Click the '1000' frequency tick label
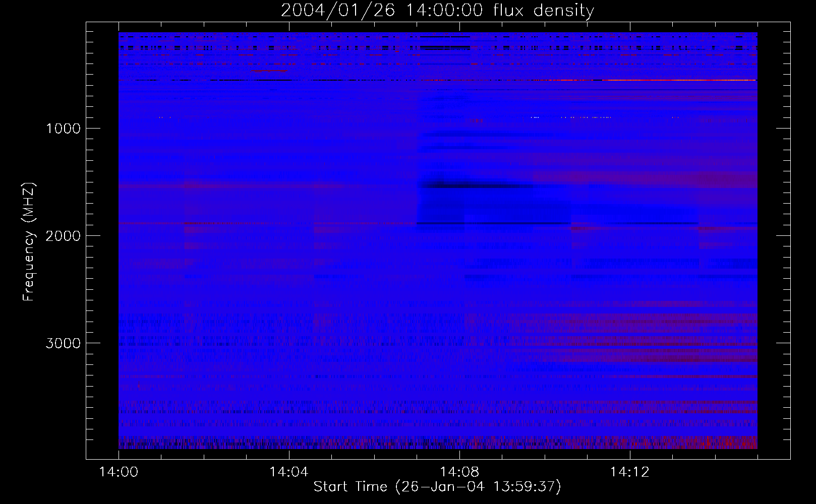Screen dimensions: 816x504 point(63,129)
